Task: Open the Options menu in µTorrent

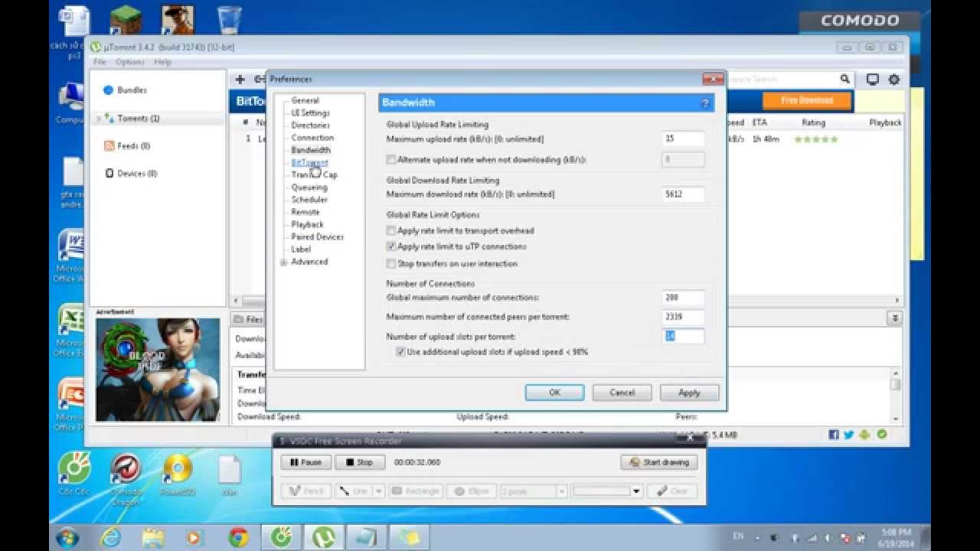Action: (x=130, y=62)
